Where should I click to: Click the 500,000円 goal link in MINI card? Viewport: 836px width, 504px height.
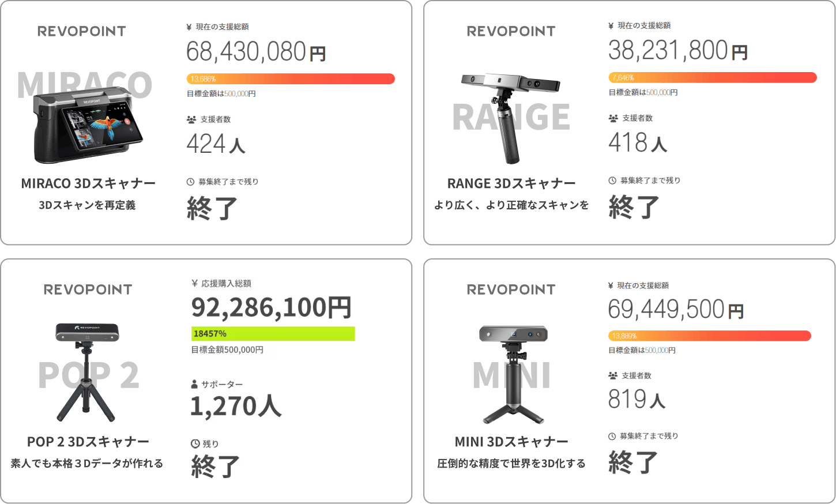pos(660,350)
